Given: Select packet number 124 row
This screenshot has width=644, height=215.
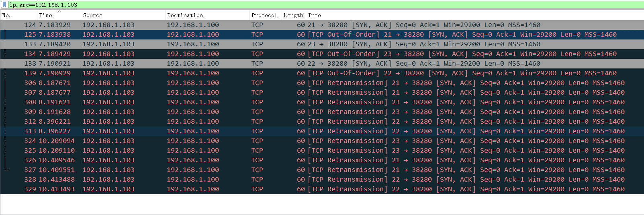Looking at the screenshot, I should point(322,25).
